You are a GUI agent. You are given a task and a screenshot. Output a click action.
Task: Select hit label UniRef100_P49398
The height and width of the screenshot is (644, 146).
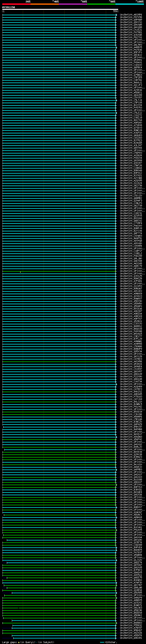tap(131, 331)
